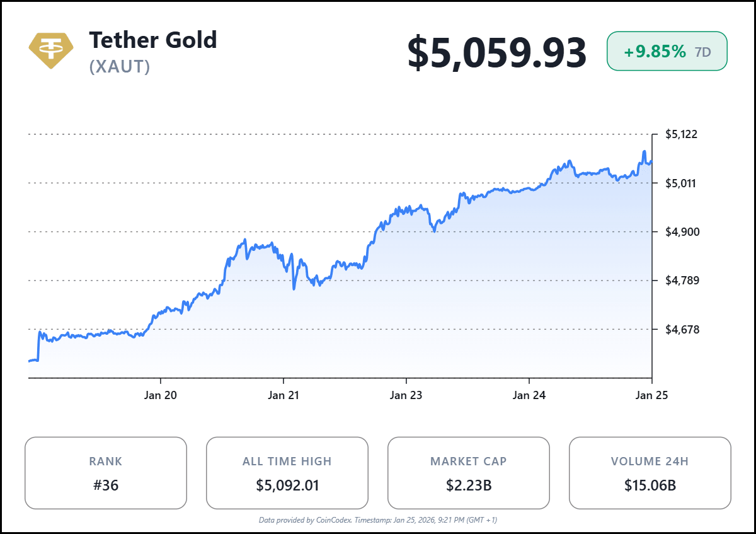Click the XAUT ticker symbol

pyautogui.click(x=120, y=67)
